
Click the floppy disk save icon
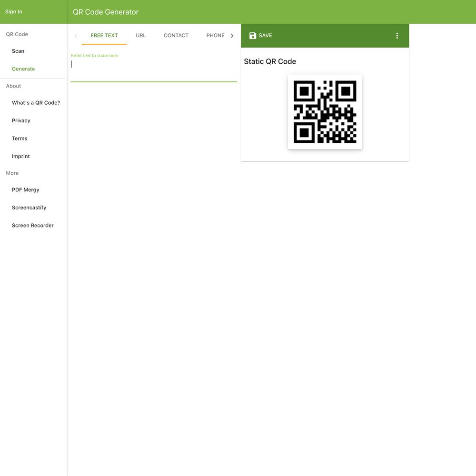click(x=252, y=36)
